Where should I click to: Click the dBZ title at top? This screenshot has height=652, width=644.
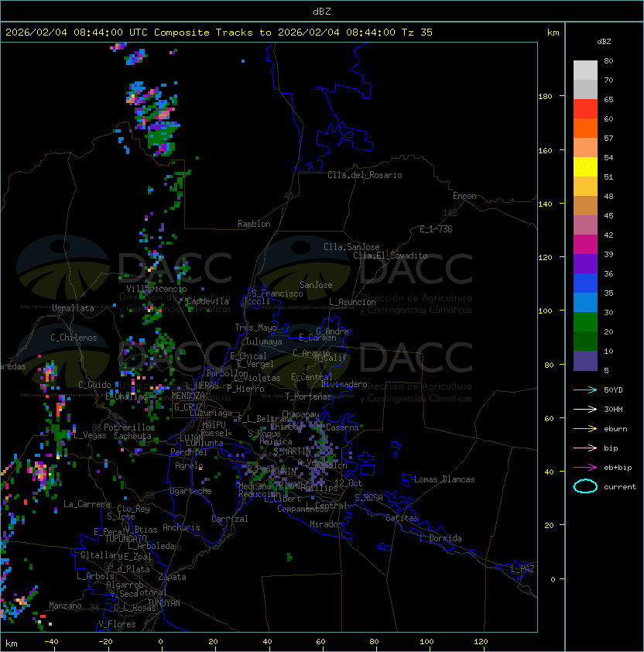322,12
